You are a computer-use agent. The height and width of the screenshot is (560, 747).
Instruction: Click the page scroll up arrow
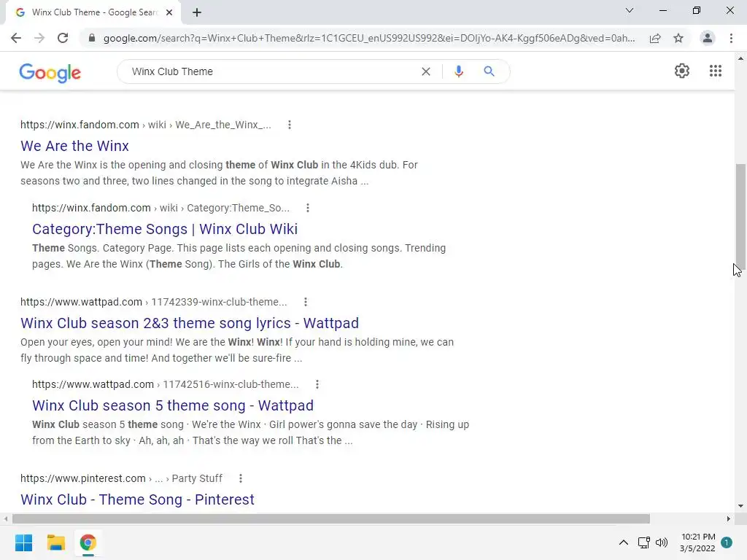740,58
